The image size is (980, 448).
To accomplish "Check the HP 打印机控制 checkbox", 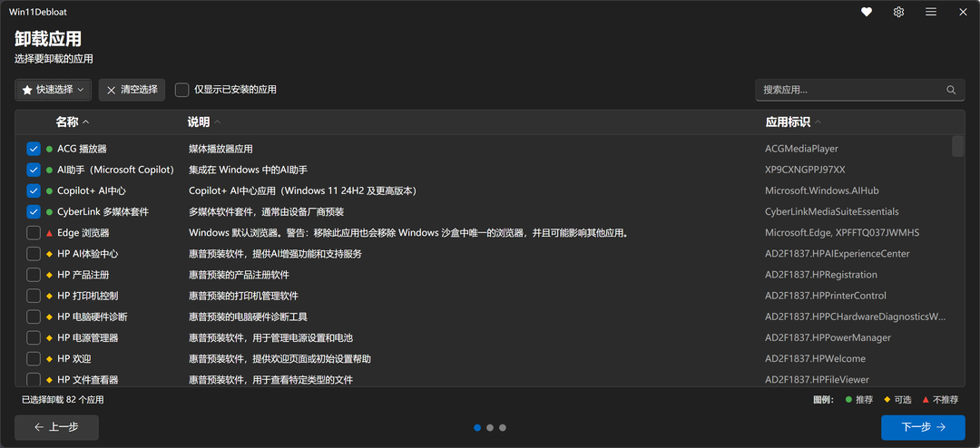I will coord(34,296).
